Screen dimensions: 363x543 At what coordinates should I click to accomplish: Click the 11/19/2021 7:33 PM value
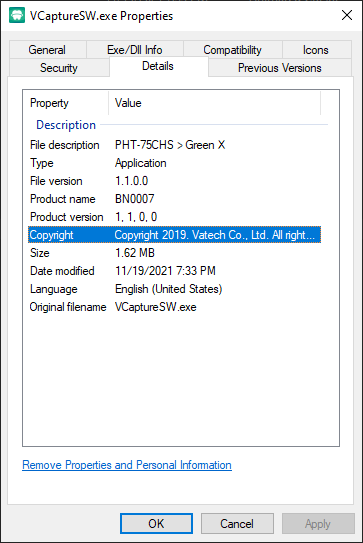coord(165,271)
